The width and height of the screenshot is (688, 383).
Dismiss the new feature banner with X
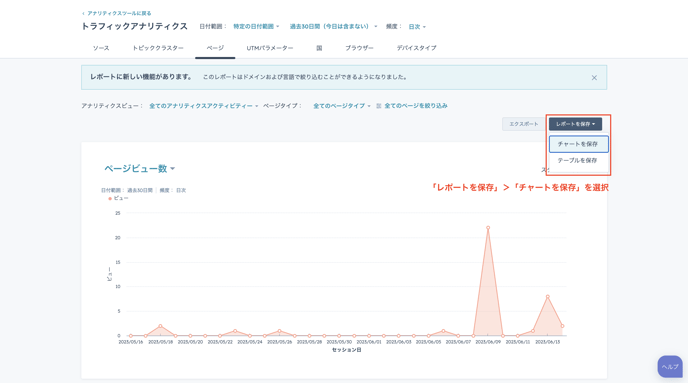[x=594, y=78]
